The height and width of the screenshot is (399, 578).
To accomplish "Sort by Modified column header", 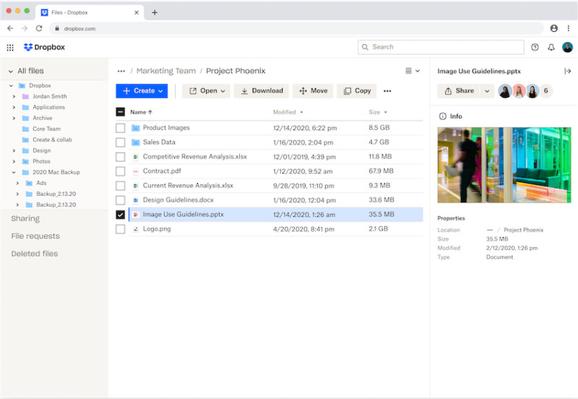I will click(288, 112).
